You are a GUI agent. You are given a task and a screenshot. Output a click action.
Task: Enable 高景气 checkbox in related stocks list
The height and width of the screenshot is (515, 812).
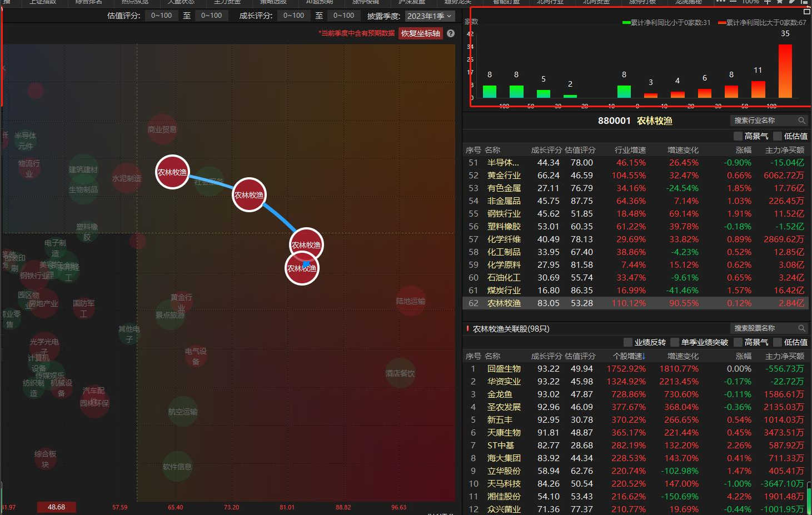[738, 342]
